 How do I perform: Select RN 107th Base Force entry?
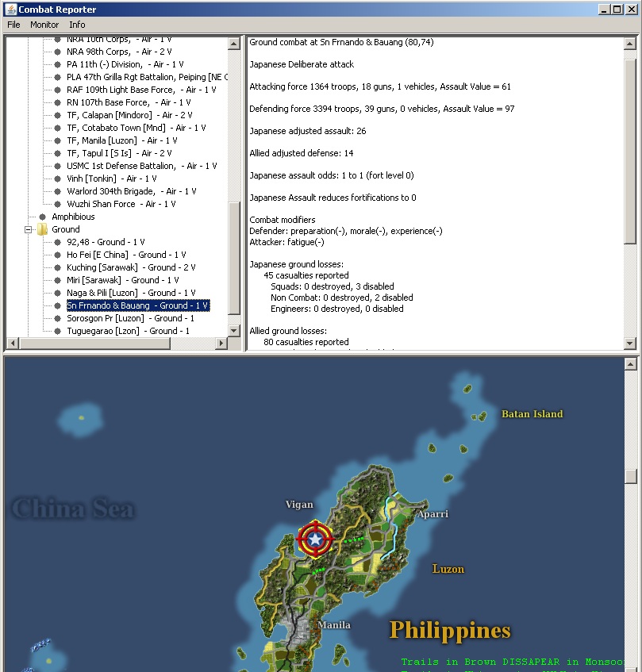click(x=129, y=102)
